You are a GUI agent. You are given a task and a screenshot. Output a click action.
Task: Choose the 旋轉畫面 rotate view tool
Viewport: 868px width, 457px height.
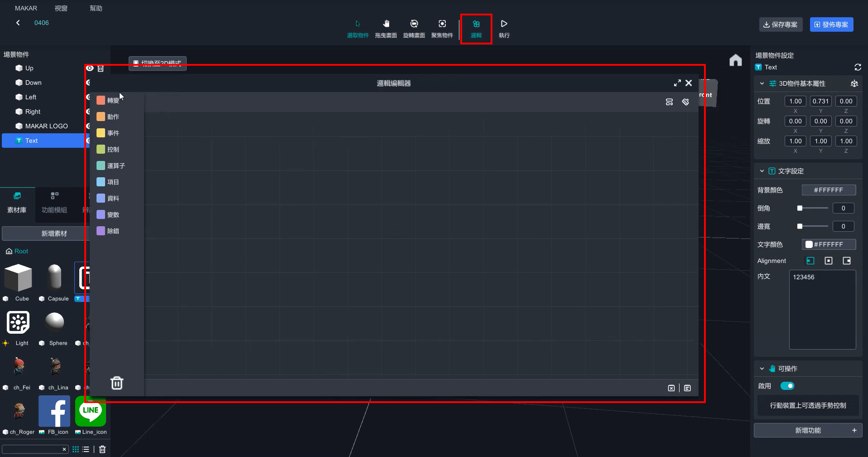[414, 29]
